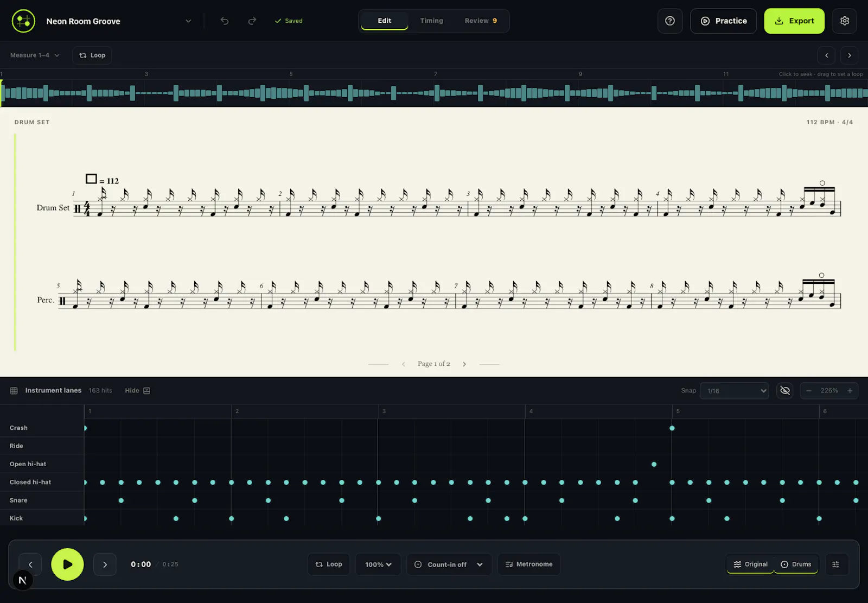Open settings gear
The width and height of the screenshot is (868, 603).
click(x=845, y=21)
